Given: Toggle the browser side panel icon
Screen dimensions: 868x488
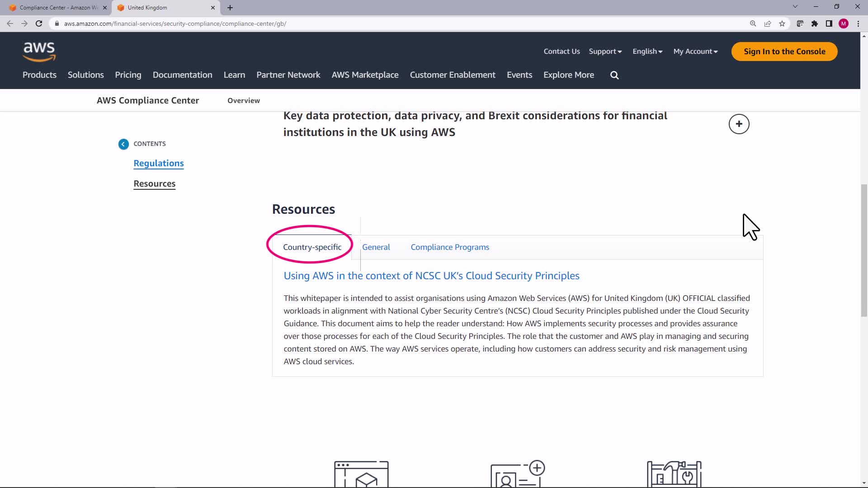Looking at the screenshot, I should (829, 23).
